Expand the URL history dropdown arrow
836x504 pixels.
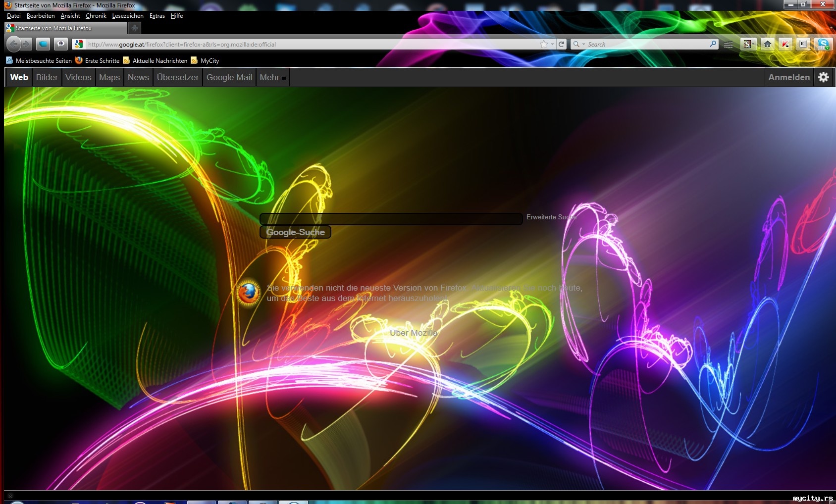coord(552,44)
